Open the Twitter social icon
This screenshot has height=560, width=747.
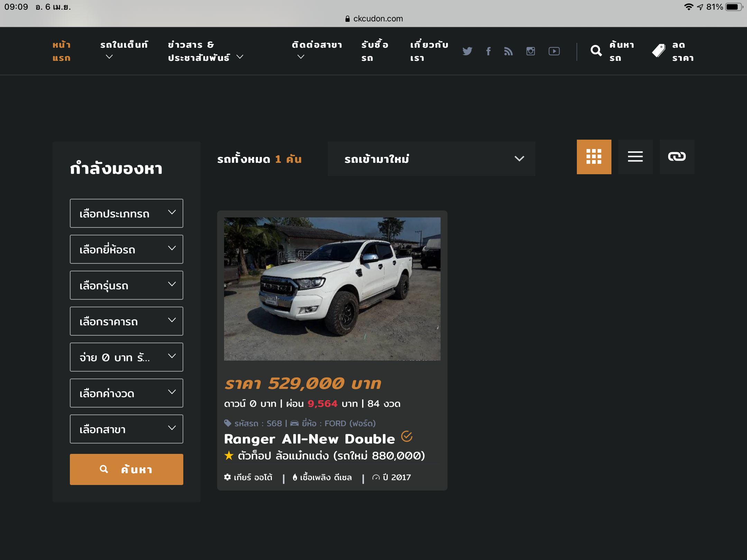467,51
